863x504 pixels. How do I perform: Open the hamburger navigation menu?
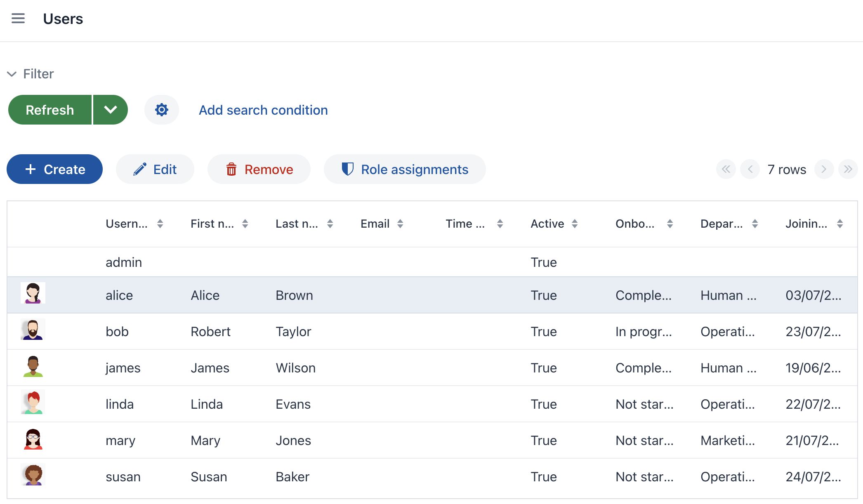tap(18, 19)
